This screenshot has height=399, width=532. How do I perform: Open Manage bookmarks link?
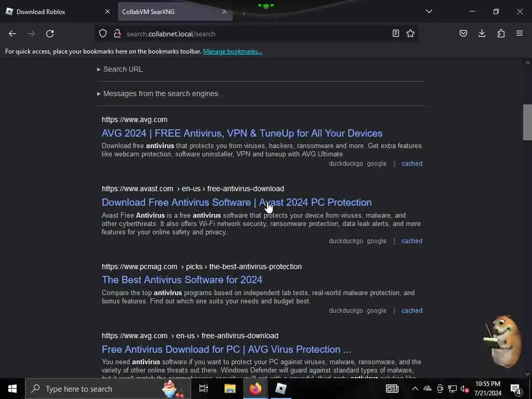pos(232,51)
